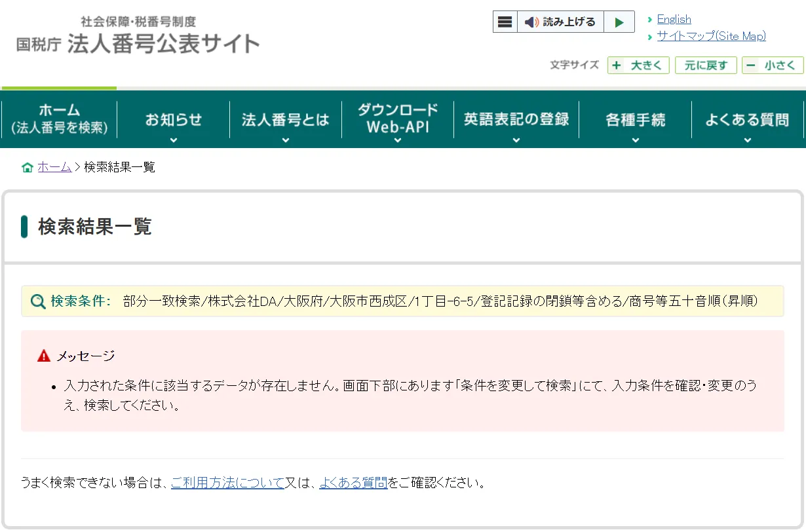Expand the 各種手続 menu
Viewport: 806px width, 532px height.
[x=635, y=121]
